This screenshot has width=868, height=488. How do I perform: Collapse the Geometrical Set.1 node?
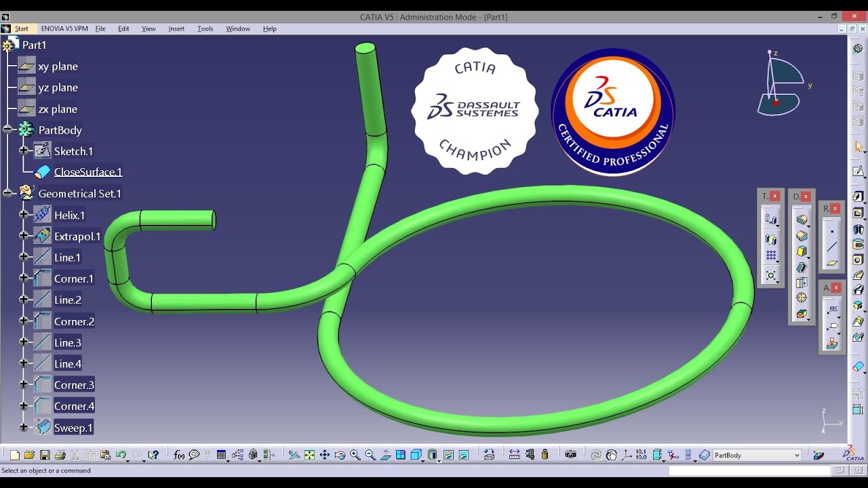click(9, 193)
